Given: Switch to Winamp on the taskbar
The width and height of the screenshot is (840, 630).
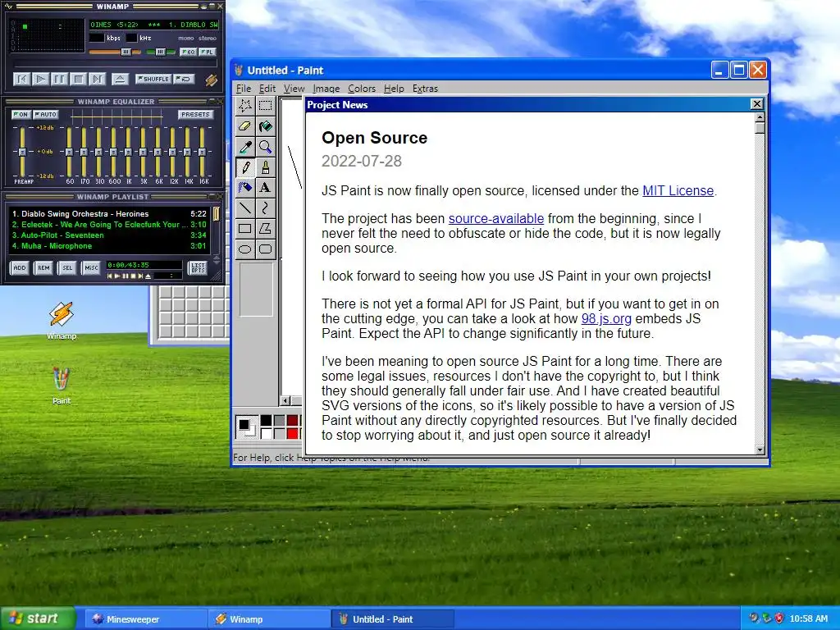Looking at the screenshot, I should [x=269, y=619].
